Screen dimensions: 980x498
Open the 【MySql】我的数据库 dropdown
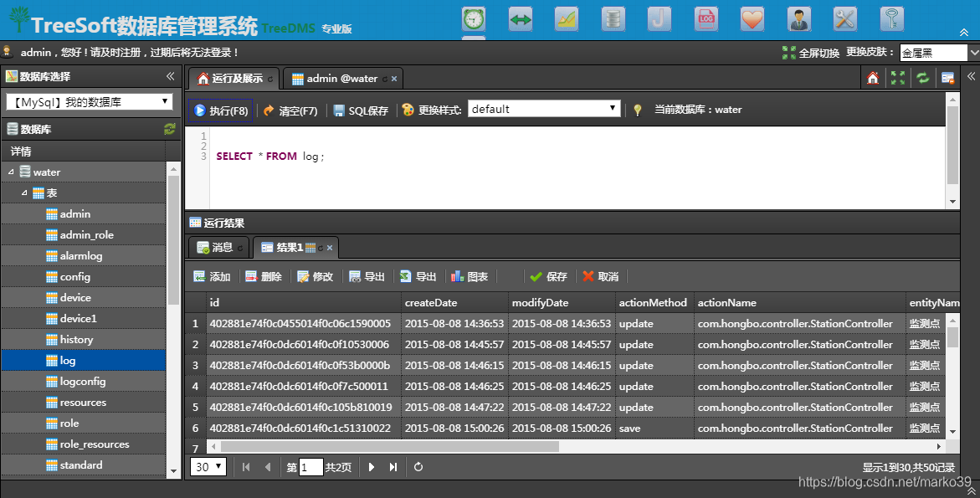(x=90, y=102)
